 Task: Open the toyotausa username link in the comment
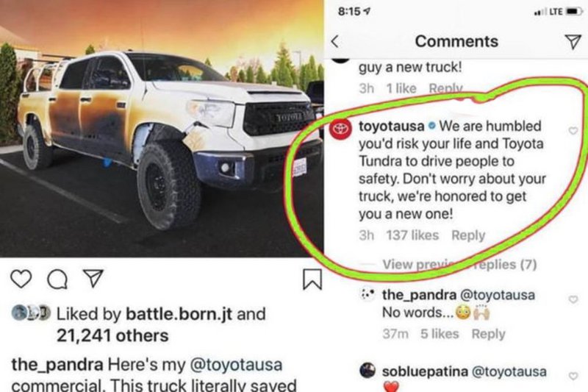392,126
